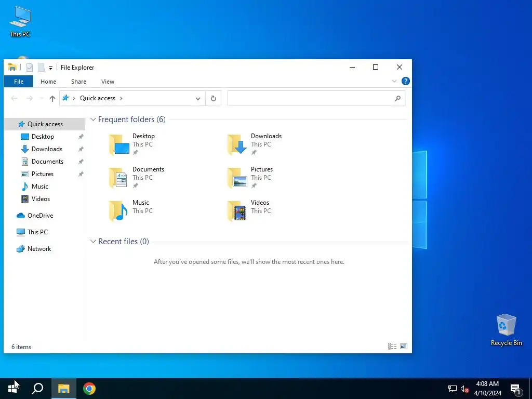This screenshot has width=532, height=399.
Task: Collapse the Recent files group
Action: pyautogui.click(x=93, y=242)
